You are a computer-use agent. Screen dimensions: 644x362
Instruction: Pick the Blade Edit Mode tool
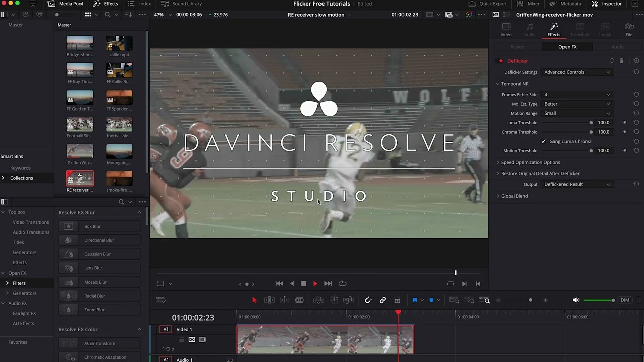[299, 300]
